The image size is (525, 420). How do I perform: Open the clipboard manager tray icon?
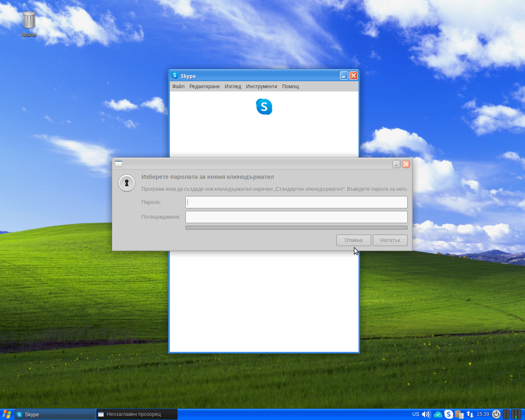pyautogui.click(x=459, y=414)
